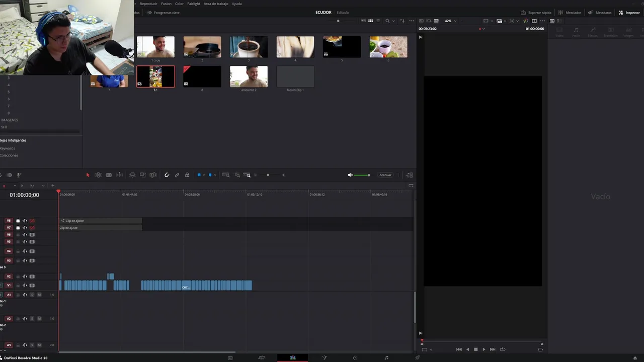
Task: Play in reverse in viewer
Action: click(x=467, y=349)
